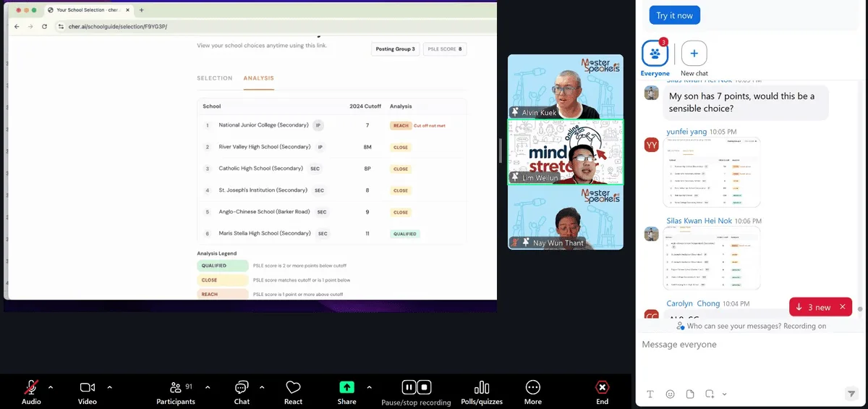Turn on the camera via the Video icon

88,387
